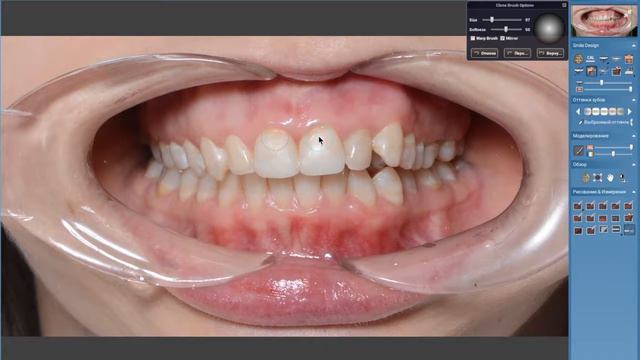Select the smile lips icon starting Smile Design's second row
The width and height of the screenshot is (640, 360).
[579, 71]
